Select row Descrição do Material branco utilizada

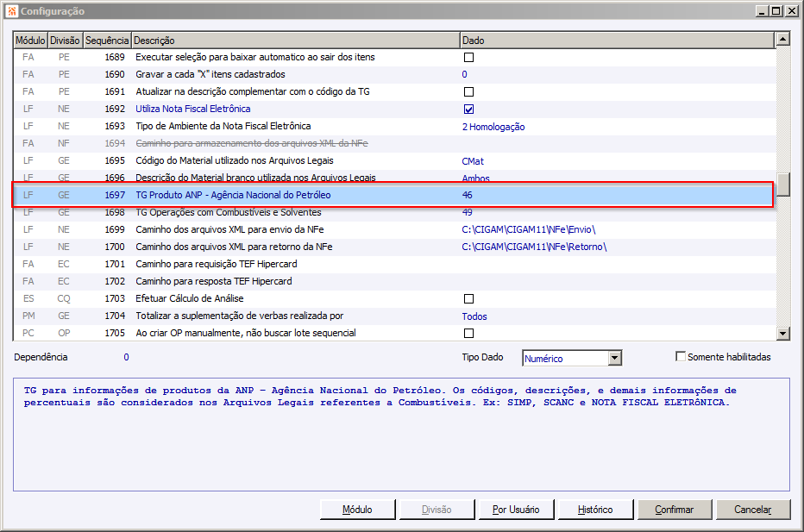[393, 178]
